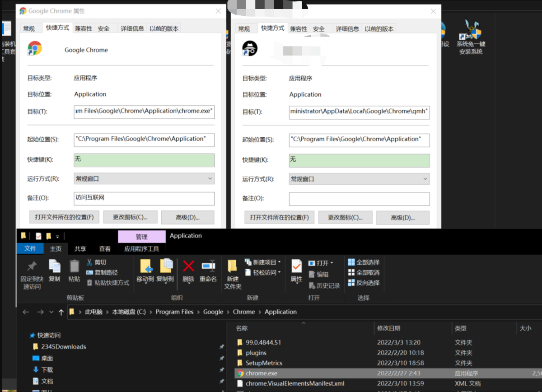Image resolution: width=542 pixels, height=392 pixels.
Task: Select 快速访问 in the navigation pane
Action: [x=49, y=336]
